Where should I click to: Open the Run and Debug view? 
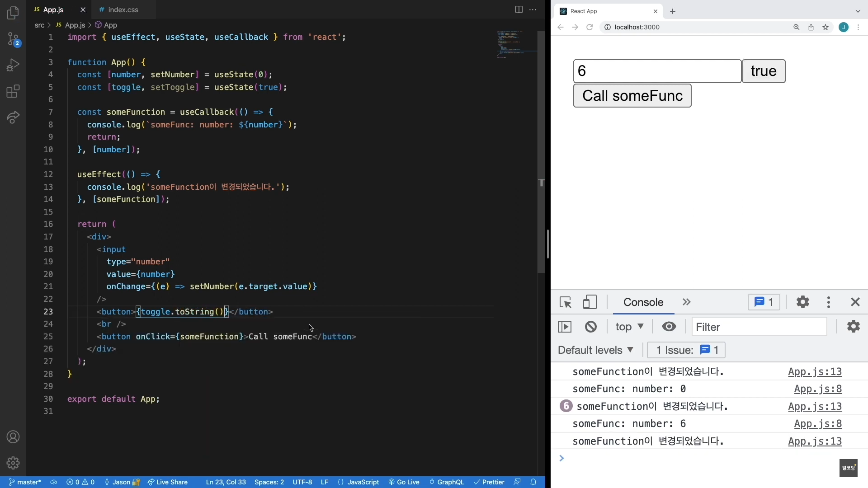coord(13,65)
